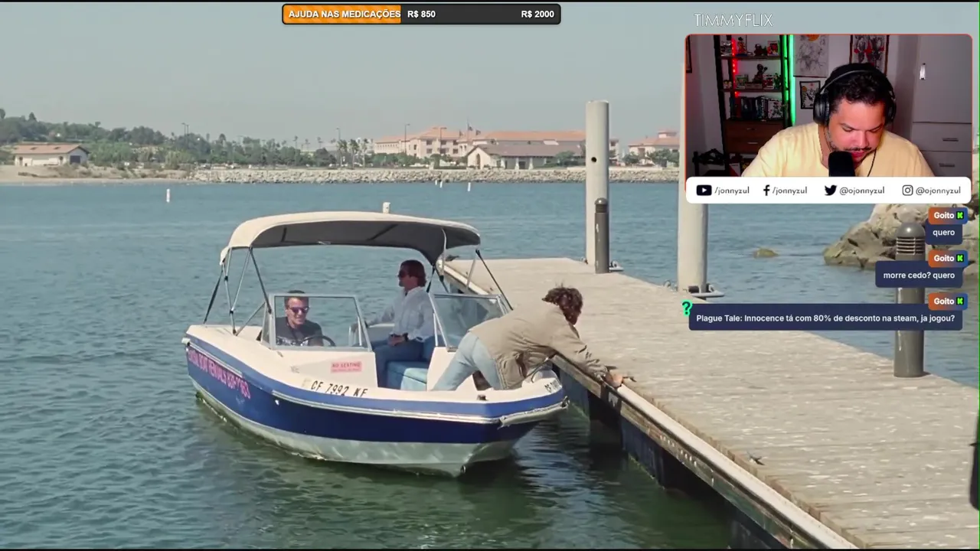Click the Instagram icon in the social bar
Screen dimensions: 980x551
tap(907, 191)
